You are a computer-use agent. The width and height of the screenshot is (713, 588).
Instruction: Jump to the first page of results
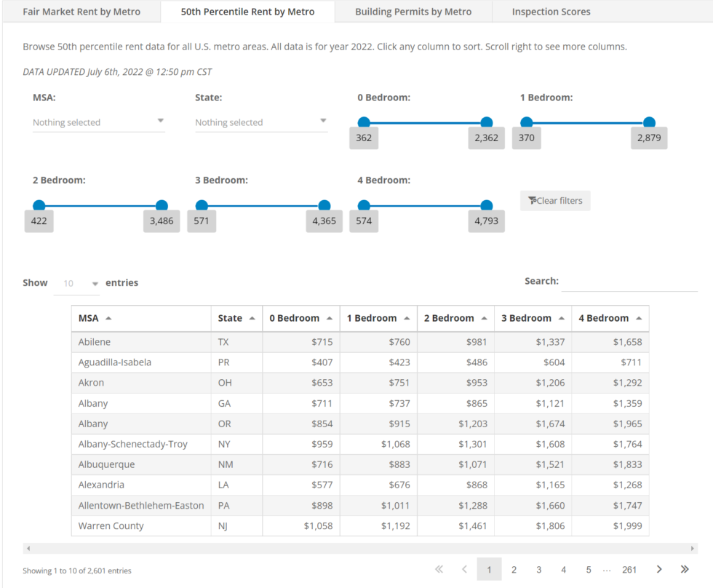coord(439,569)
